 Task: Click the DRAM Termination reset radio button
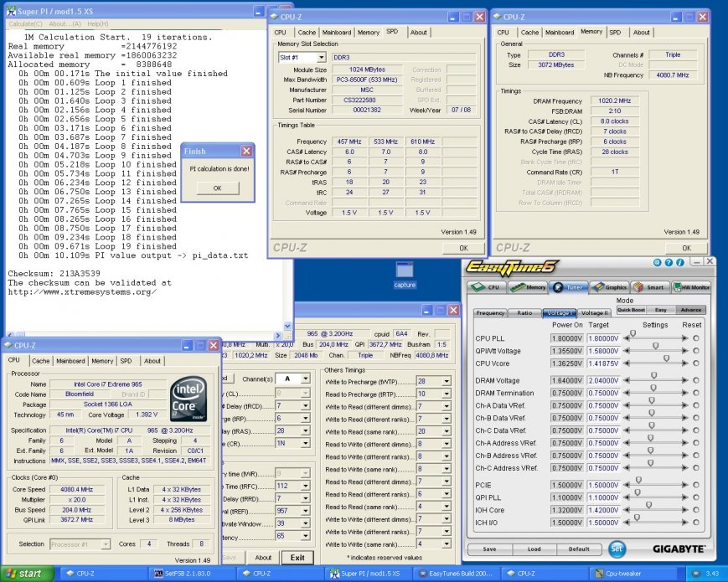point(696,393)
